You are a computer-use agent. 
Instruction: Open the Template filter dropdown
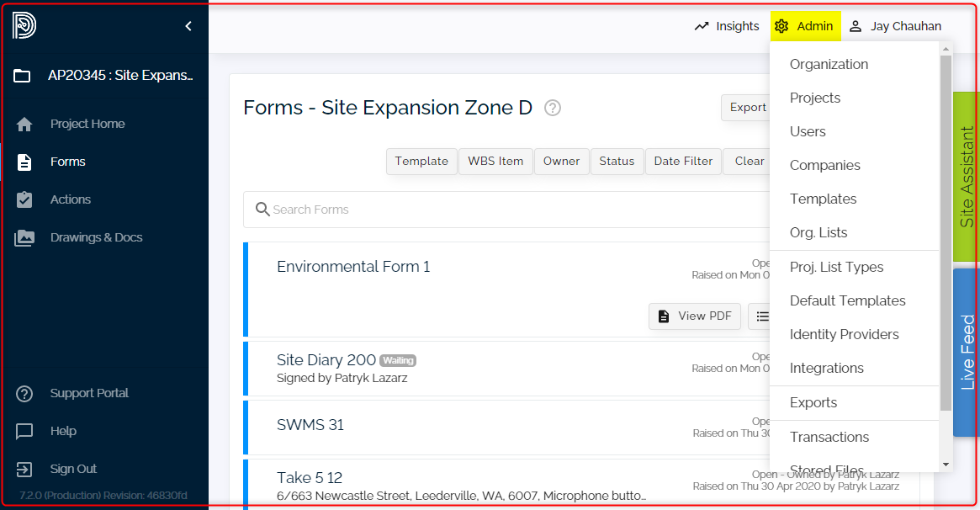(x=421, y=162)
